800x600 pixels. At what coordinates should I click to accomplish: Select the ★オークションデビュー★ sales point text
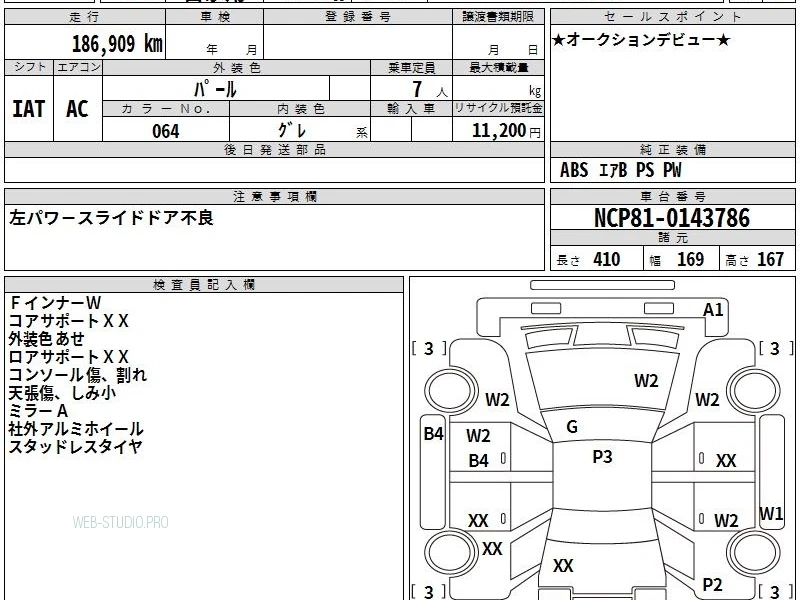pyautogui.click(x=641, y=40)
